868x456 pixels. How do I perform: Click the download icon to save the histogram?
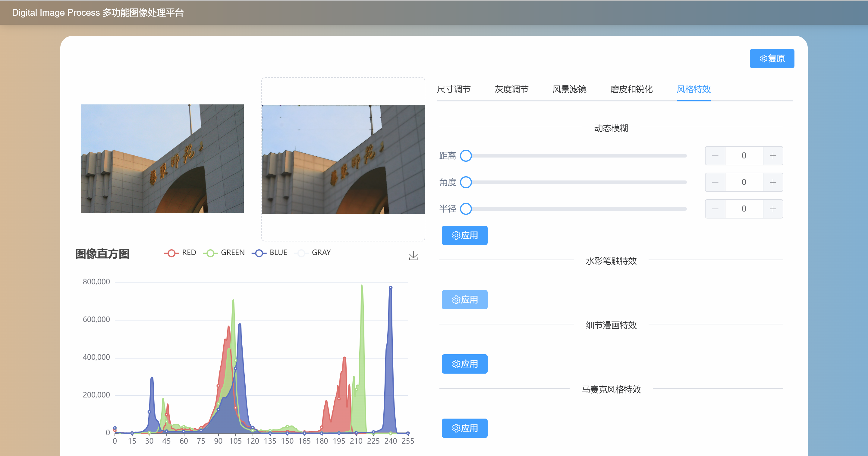click(x=414, y=255)
